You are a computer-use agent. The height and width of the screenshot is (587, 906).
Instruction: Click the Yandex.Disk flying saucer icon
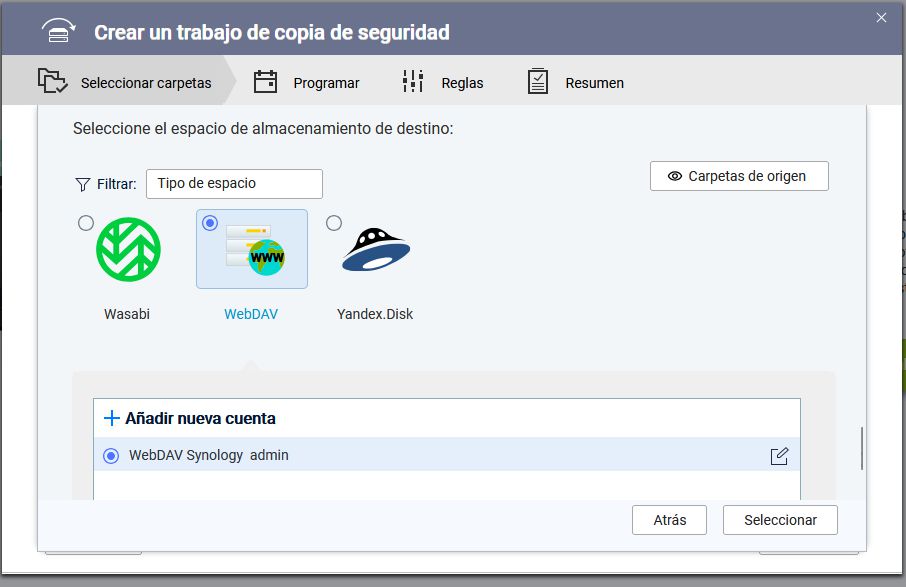click(x=375, y=250)
